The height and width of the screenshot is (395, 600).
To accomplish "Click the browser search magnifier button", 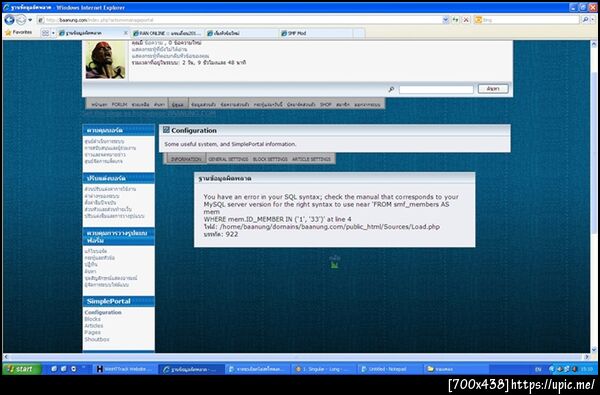I will 585,20.
